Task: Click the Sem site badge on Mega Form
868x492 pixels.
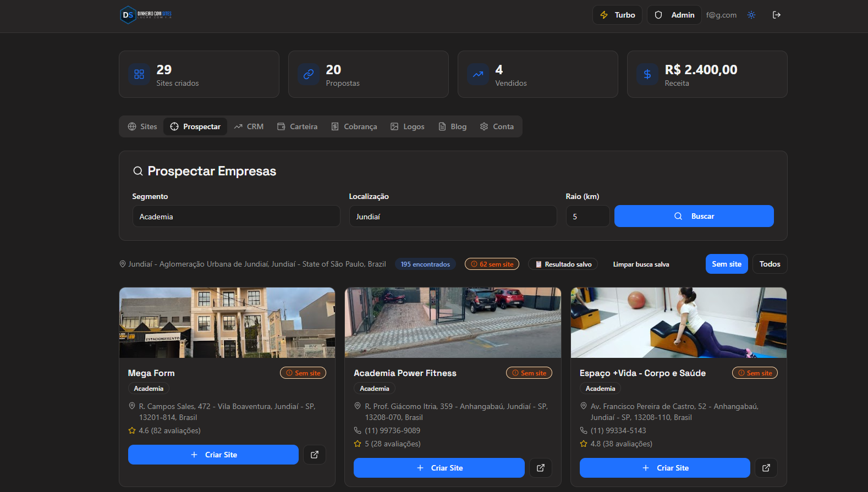Action: pos(303,373)
